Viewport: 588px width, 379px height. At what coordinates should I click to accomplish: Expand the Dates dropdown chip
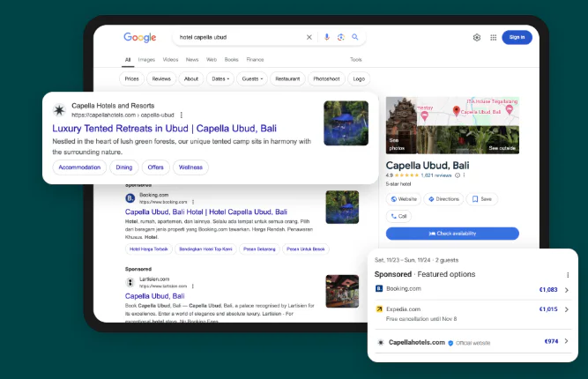(220, 78)
